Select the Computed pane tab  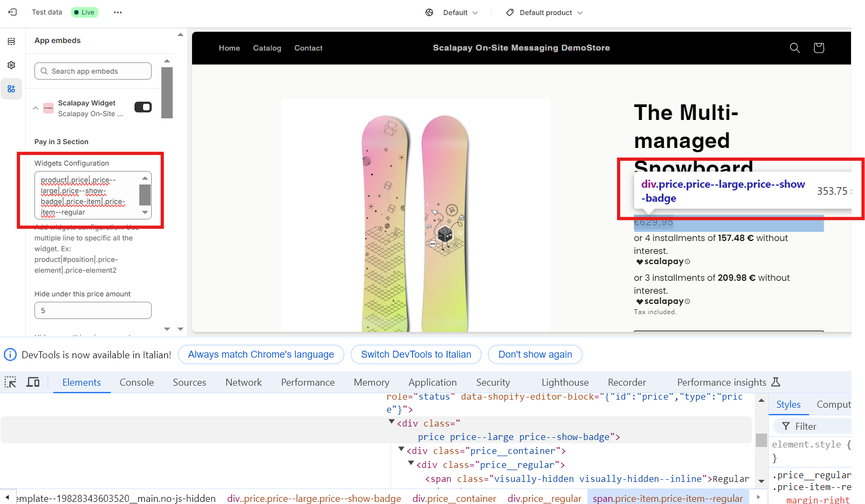tap(834, 404)
